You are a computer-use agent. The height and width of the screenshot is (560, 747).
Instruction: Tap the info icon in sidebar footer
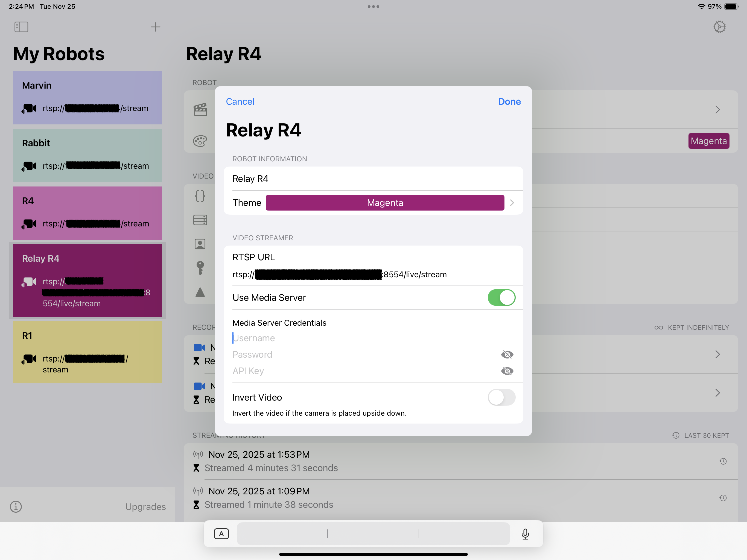coord(16,506)
